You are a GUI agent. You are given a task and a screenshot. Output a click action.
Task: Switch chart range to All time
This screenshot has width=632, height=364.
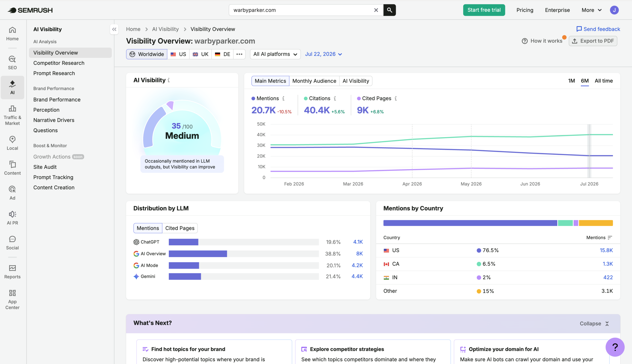pyautogui.click(x=603, y=81)
